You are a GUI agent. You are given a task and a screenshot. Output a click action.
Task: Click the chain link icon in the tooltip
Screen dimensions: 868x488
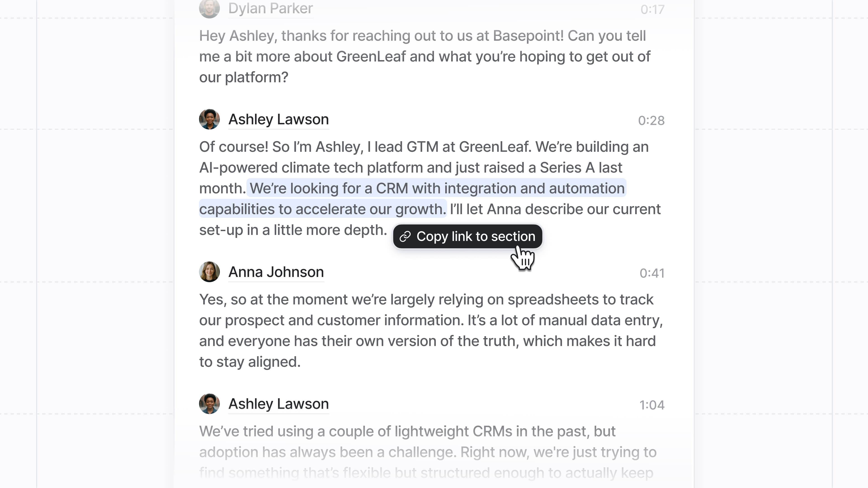(405, 237)
